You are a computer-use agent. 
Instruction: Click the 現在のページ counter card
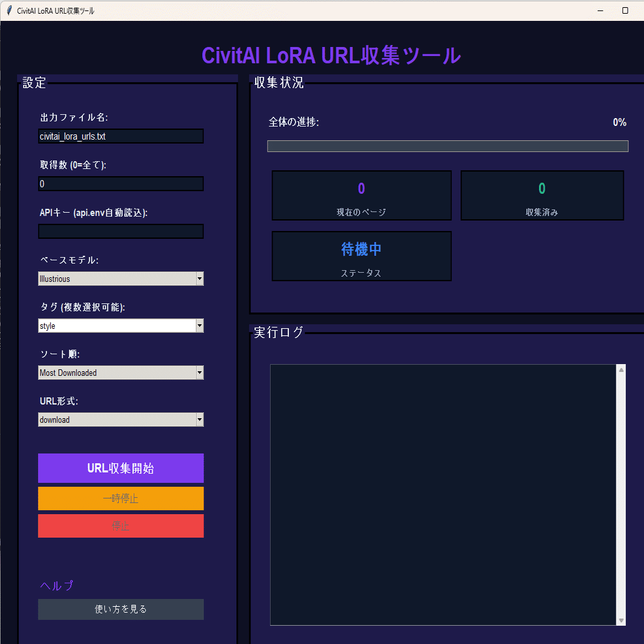[361, 196]
